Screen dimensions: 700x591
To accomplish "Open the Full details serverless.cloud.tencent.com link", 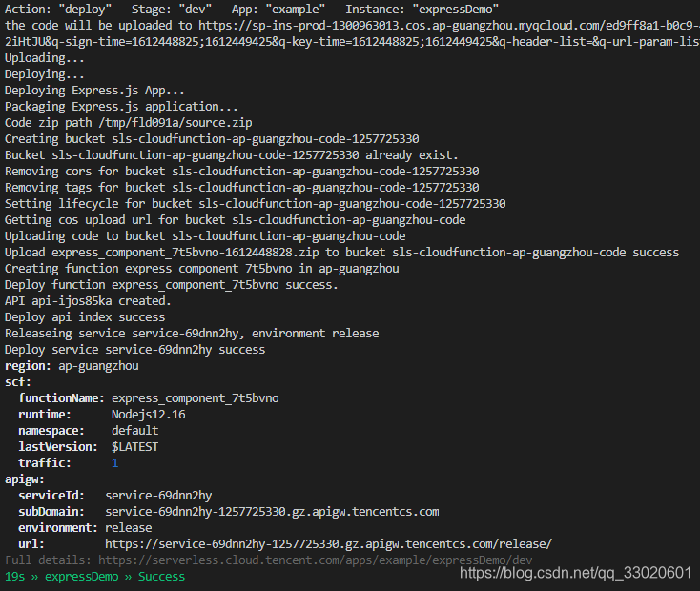I will tap(315, 560).
